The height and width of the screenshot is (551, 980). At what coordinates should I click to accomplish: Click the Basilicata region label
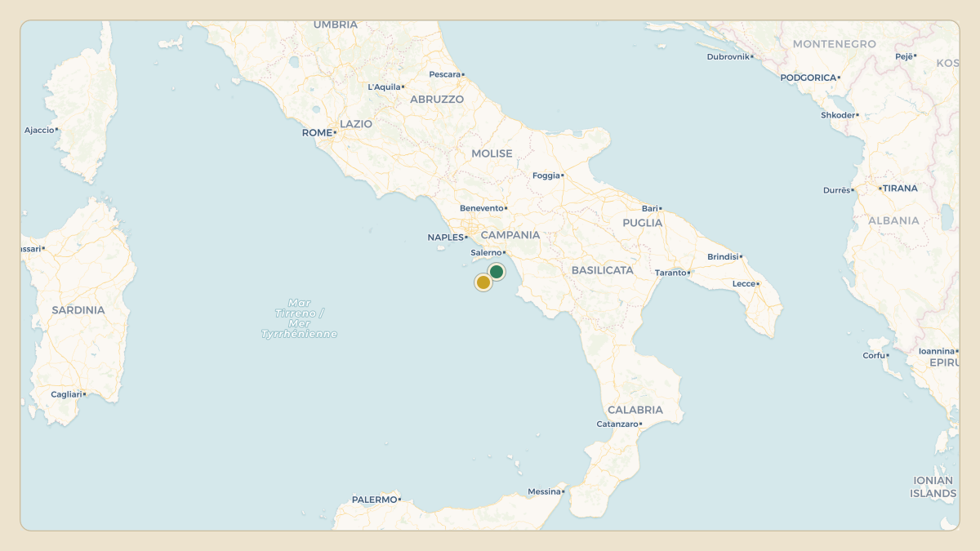(x=603, y=269)
